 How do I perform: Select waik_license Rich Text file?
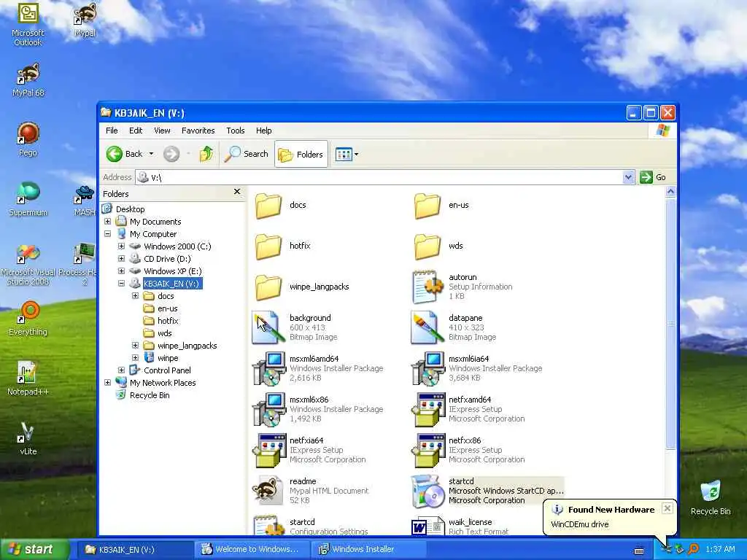click(x=427, y=526)
